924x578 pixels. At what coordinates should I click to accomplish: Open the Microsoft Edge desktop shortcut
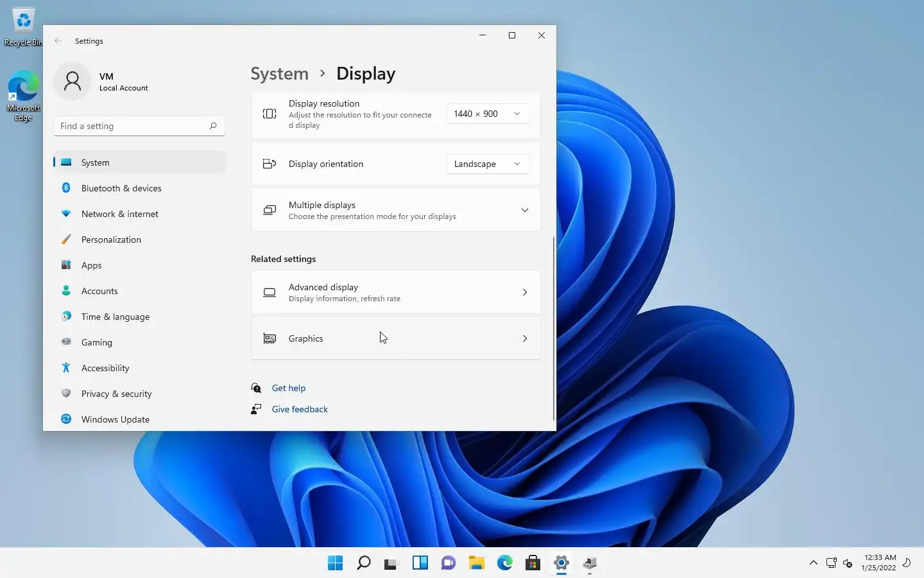click(x=23, y=96)
